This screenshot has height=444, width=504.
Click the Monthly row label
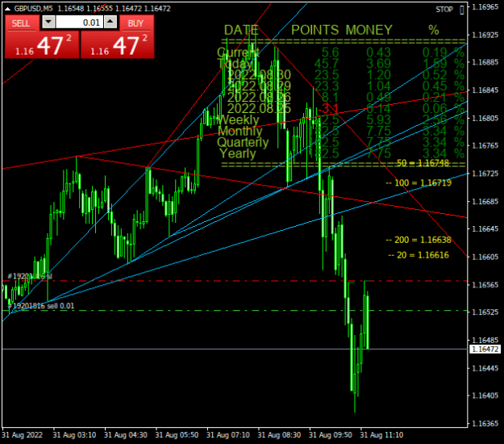tap(240, 131)
